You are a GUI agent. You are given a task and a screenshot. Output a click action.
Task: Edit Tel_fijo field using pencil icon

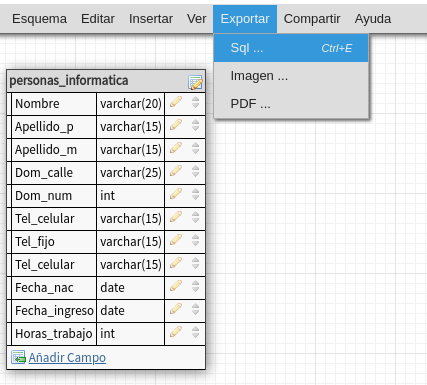[x=176, y=240]
